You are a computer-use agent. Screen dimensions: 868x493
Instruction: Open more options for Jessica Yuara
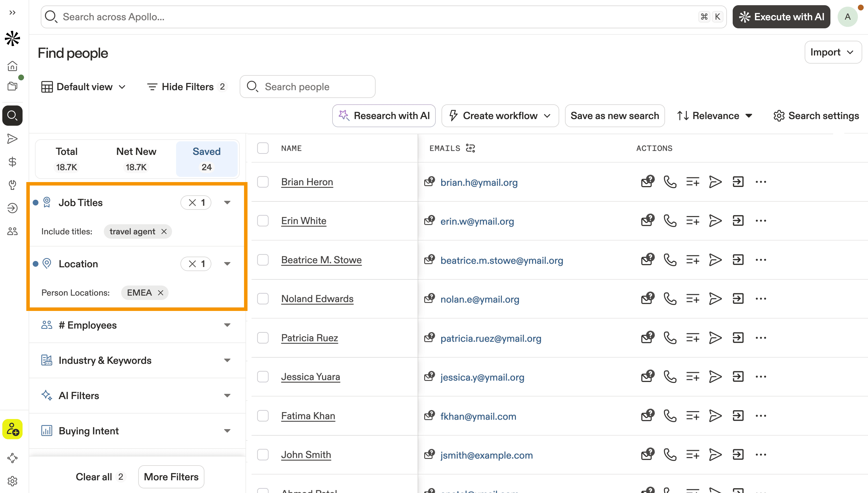pyautogui.click(x=761, y=377)
